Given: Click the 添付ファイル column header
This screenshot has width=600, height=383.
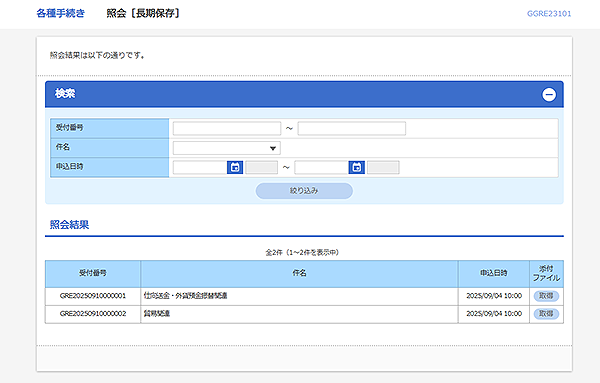Looking at the screenshot, I should (x=546, y=274).
